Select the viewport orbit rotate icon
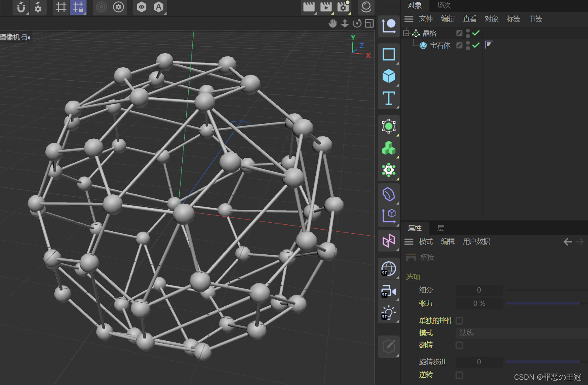588x385 pixels. (x=357, y=24)
